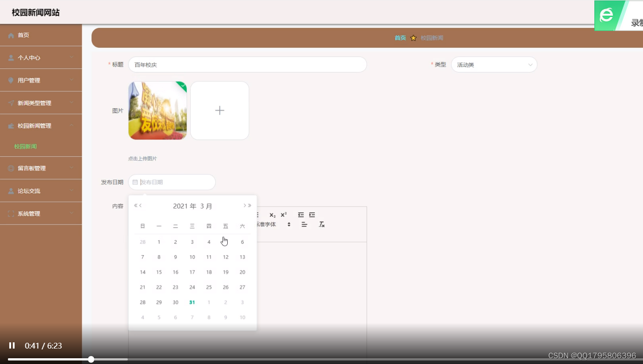The width and height of the screenshot is (643, 364).
Task: Select February 28 in first calendar row
Action: click(142, 242)
